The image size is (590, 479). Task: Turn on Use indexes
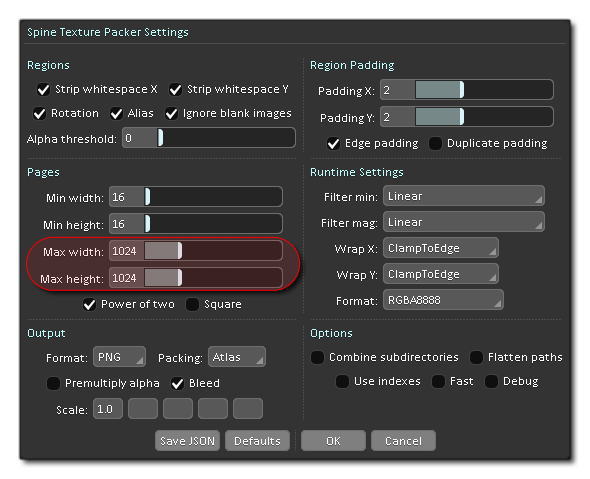(x=342, y=382)
